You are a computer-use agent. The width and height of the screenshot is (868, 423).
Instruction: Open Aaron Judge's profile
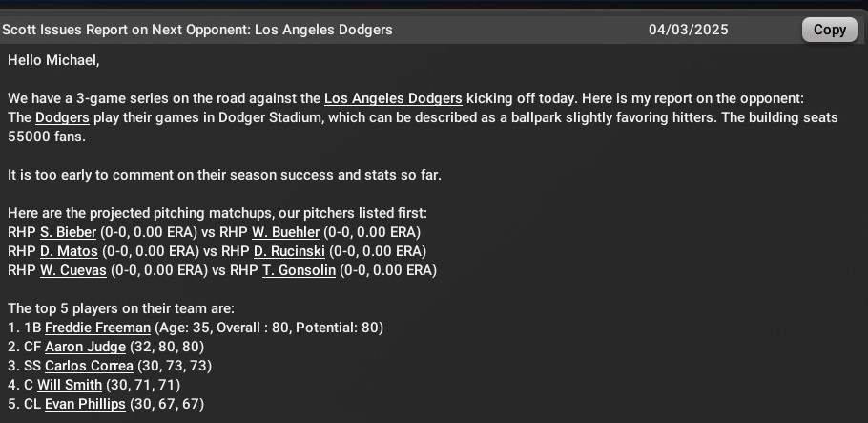click(x=85, y=347)
